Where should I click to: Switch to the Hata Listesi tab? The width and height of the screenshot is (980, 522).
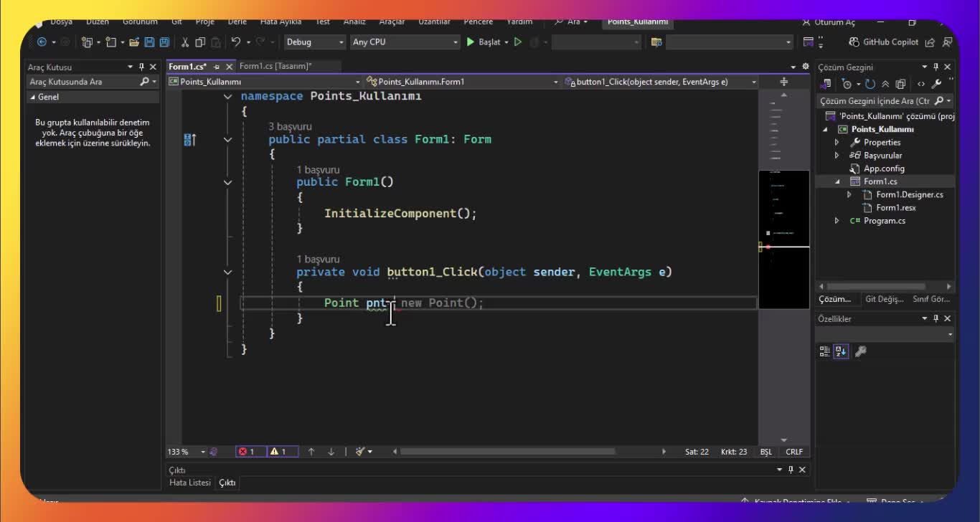coord(190,483)
